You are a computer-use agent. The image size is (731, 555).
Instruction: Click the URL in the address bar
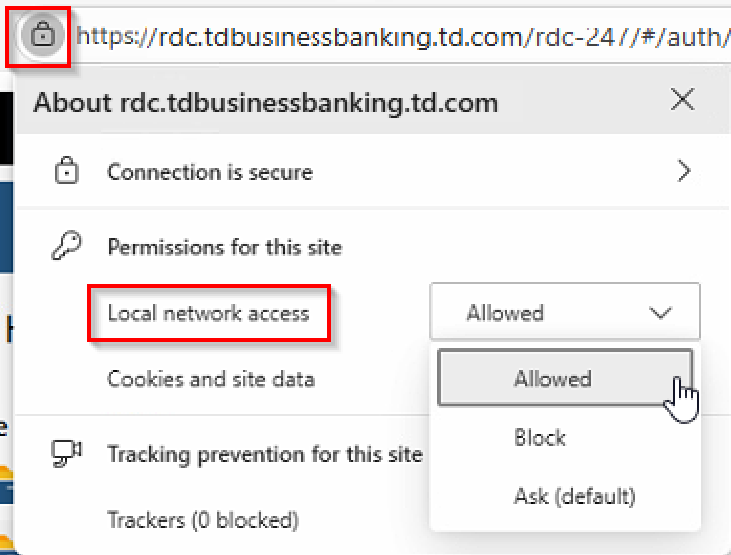pos(400,36)
